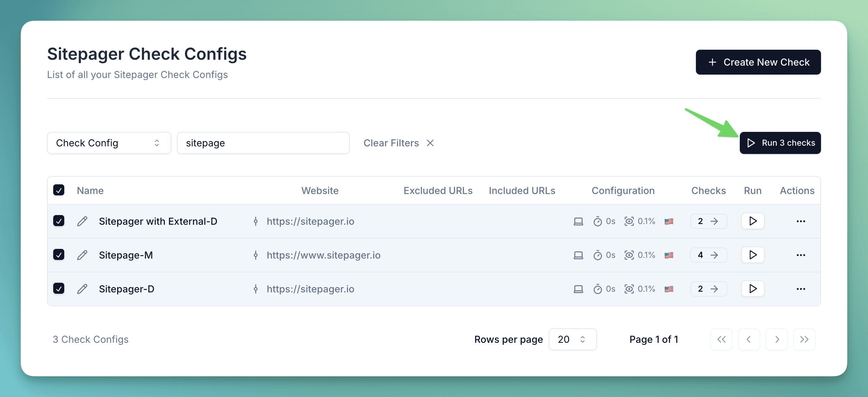The height and width of the screenshot is (397, 868).
Task: Click US flag in External-D row
Action: pos(669,221)
